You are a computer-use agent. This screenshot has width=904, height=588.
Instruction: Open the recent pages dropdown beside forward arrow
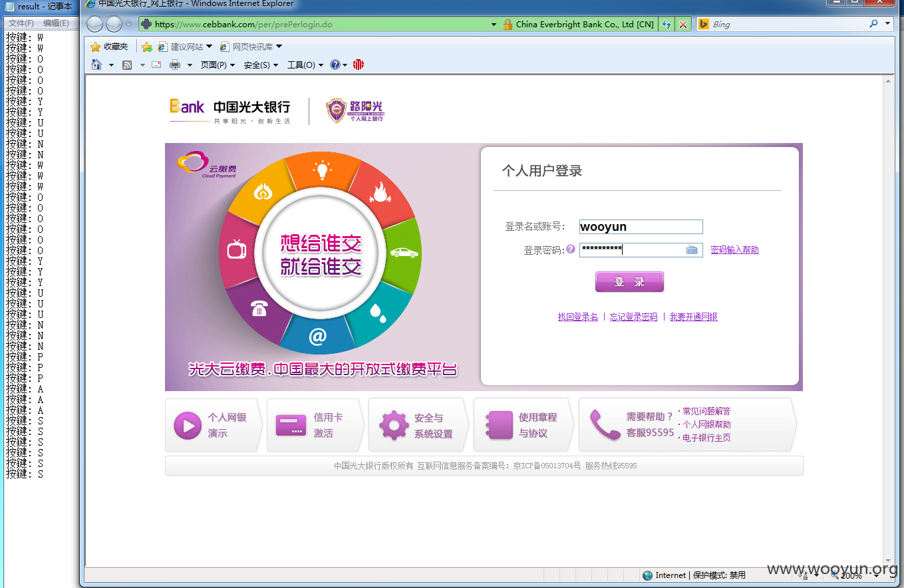(x=129, y=25)
